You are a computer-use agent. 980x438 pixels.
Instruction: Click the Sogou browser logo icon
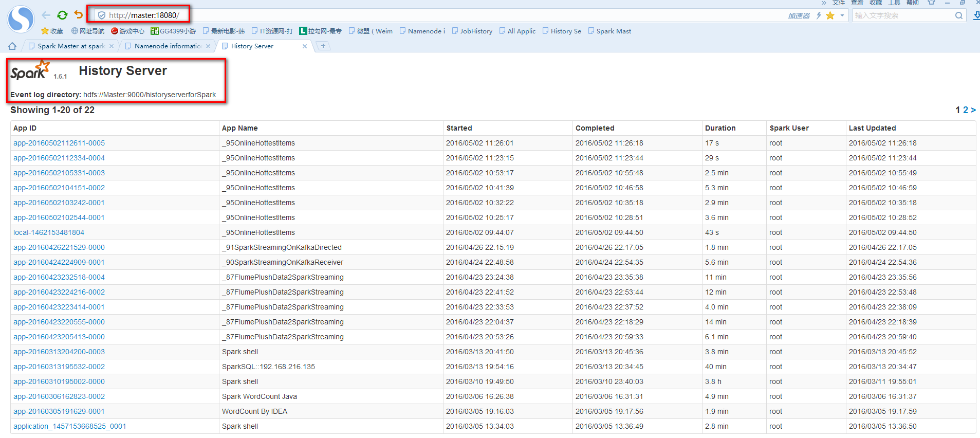coord(21,19)
